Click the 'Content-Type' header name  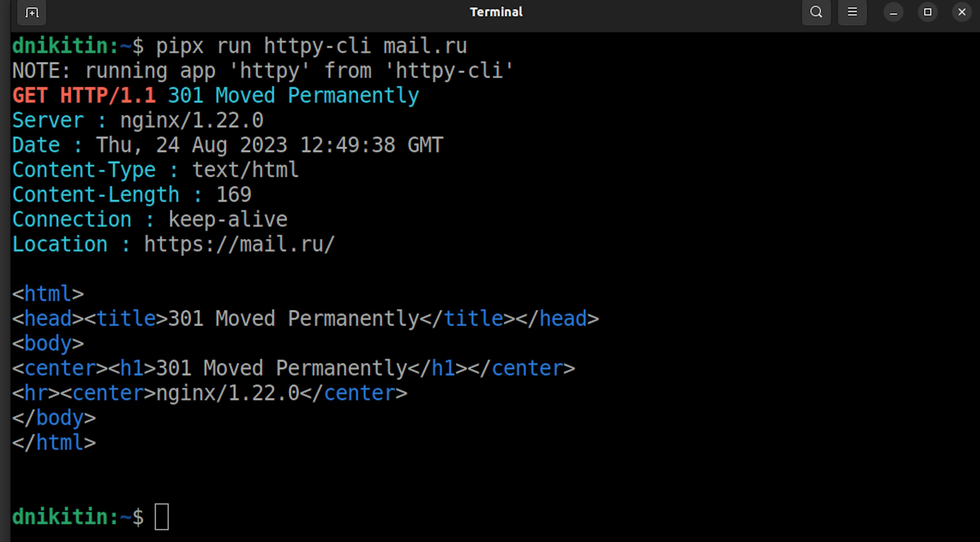click(84, 170)
